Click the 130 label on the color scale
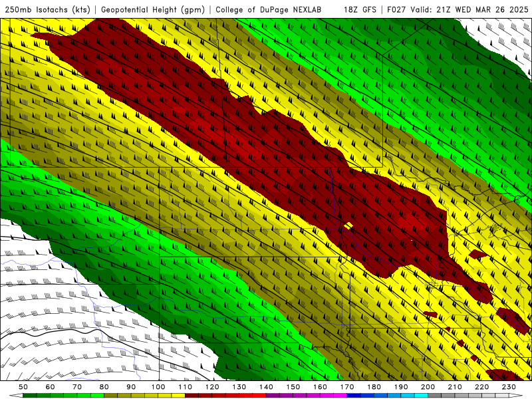 tap(239, 387)
